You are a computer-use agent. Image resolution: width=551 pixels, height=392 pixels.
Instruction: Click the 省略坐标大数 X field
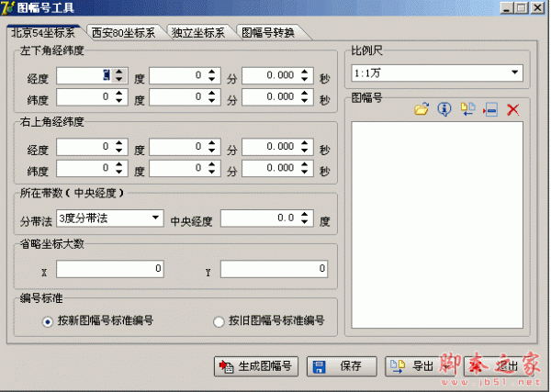coord(110,269)
